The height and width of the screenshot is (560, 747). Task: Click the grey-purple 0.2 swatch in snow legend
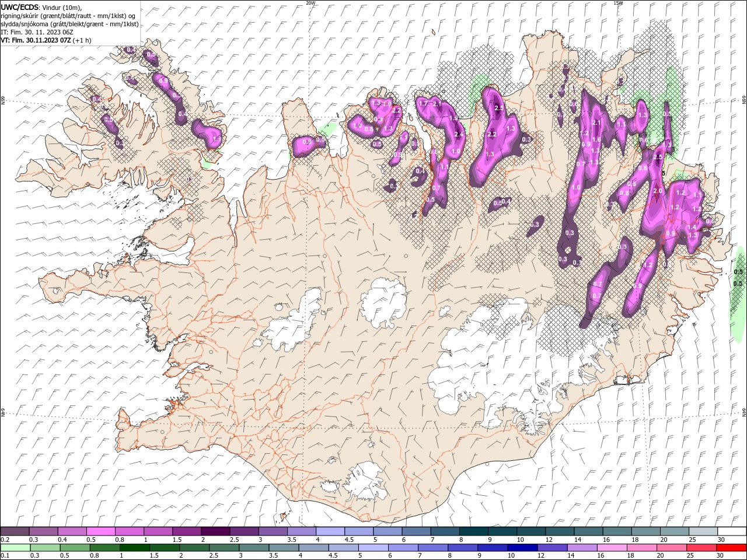(15, 531)
